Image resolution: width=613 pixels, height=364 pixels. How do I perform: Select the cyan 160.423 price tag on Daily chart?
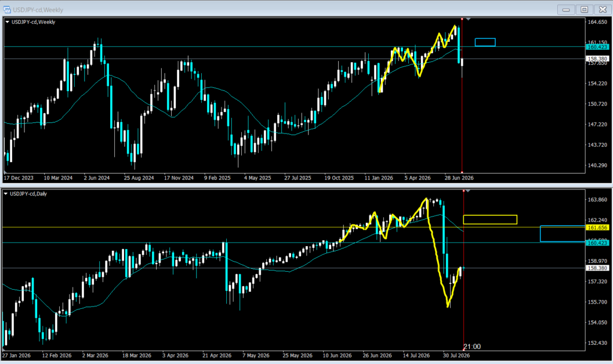(x=597, y=243)
